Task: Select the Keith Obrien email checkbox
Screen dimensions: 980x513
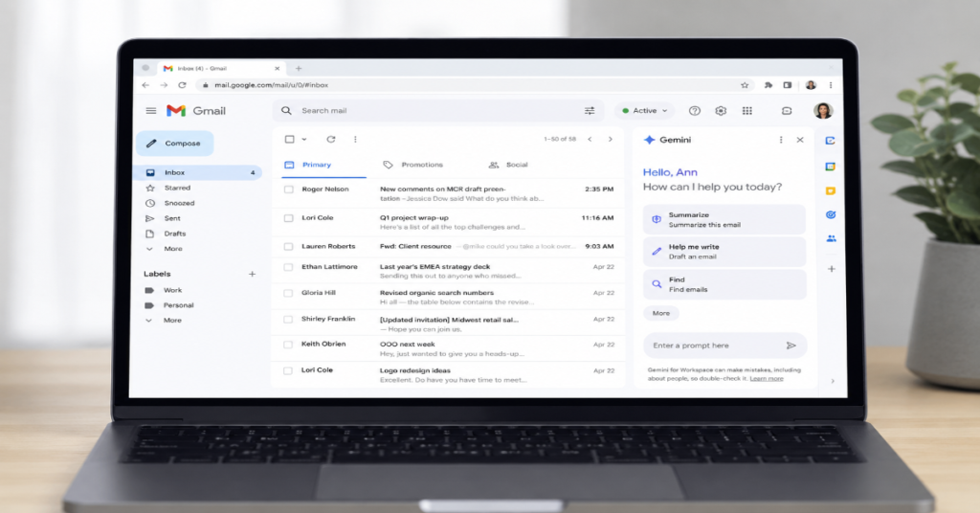Action: tap(288, 345)
